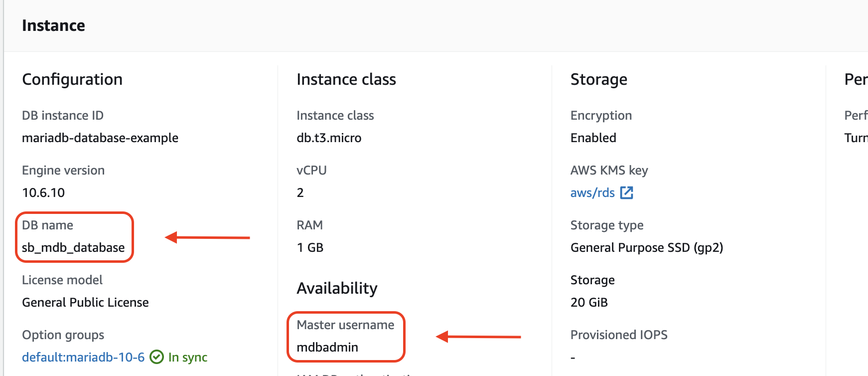This screenshot has width=868, height=376.
Task: Click the red arrow pointing at DB name
Action: coord(207,237)
